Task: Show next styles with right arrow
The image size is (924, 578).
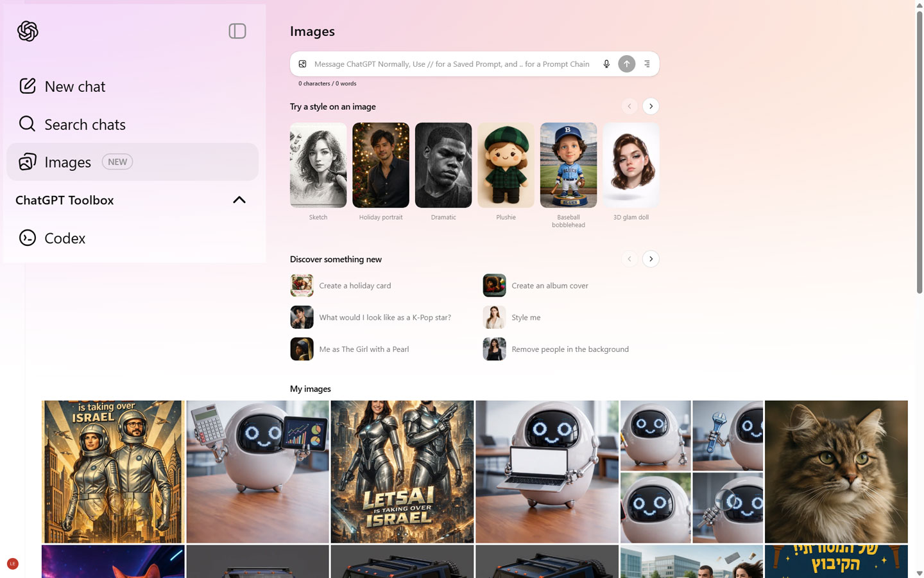Action: 651,106
